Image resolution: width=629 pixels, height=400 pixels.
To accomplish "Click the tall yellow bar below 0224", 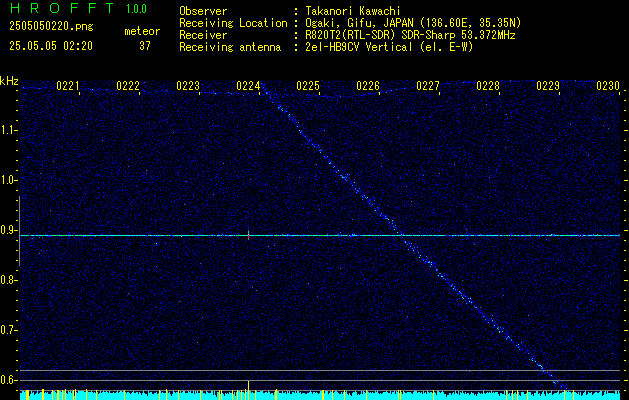I will click(248, 390).
